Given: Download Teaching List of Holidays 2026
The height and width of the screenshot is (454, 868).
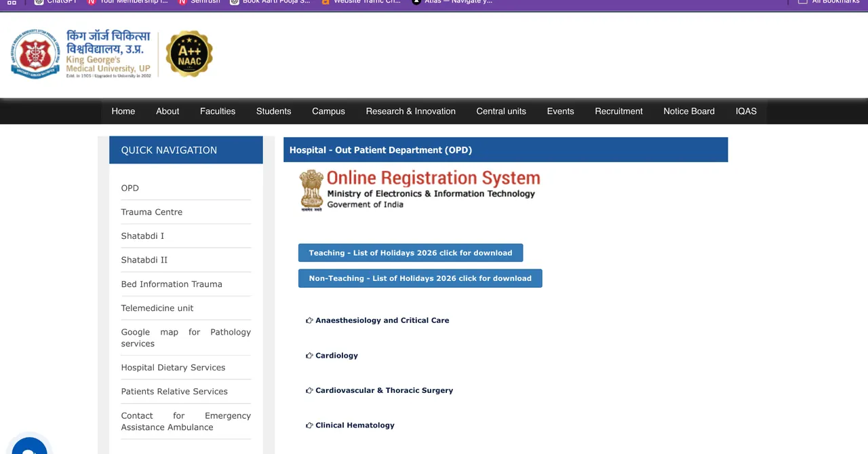Looking at the screenshot, I should point(410,252).
